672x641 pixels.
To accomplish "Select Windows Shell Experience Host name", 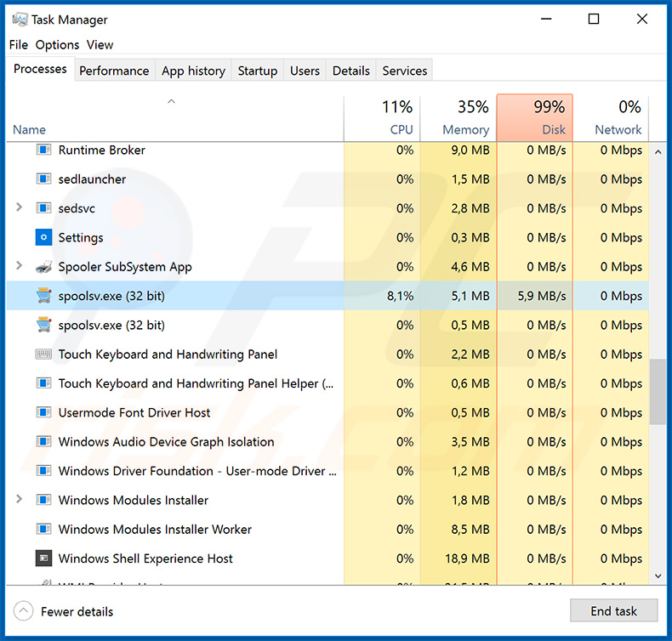I will pos(145,559).
